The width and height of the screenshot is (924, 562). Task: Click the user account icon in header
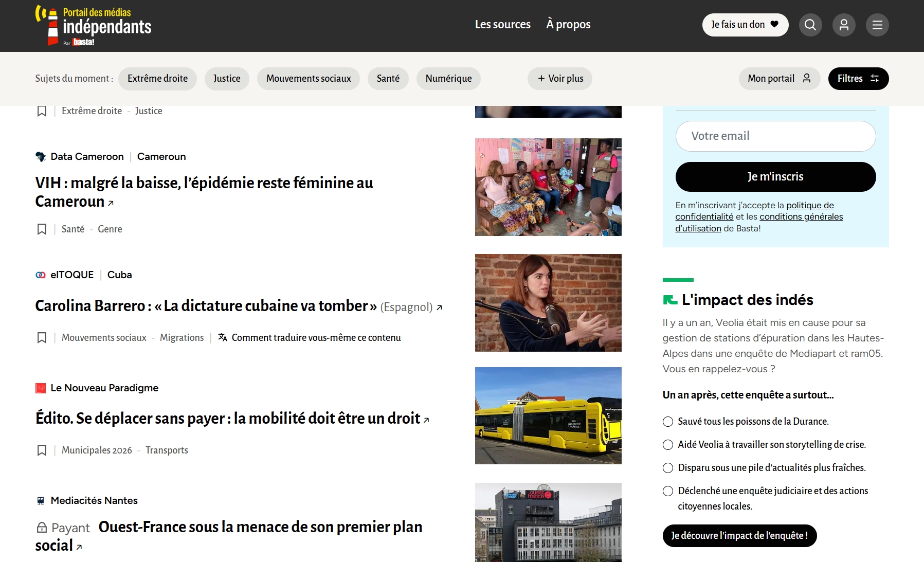(844, 25)
